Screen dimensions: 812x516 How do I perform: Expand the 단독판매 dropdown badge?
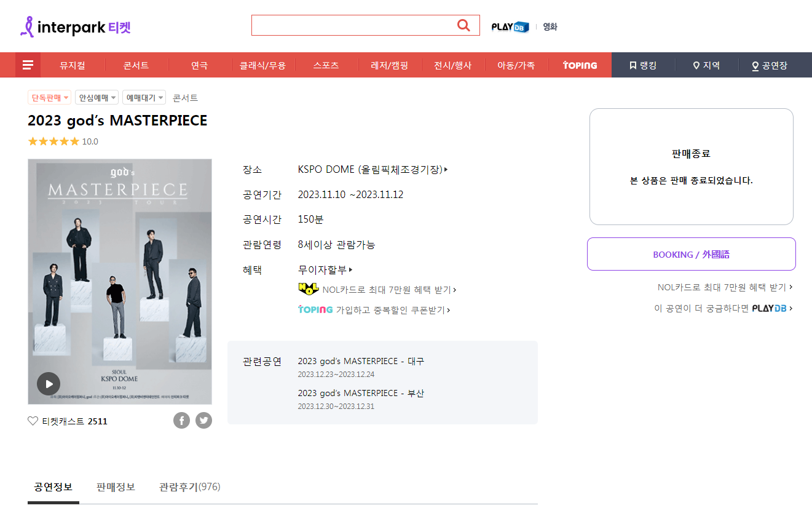(x=49, y=97)
